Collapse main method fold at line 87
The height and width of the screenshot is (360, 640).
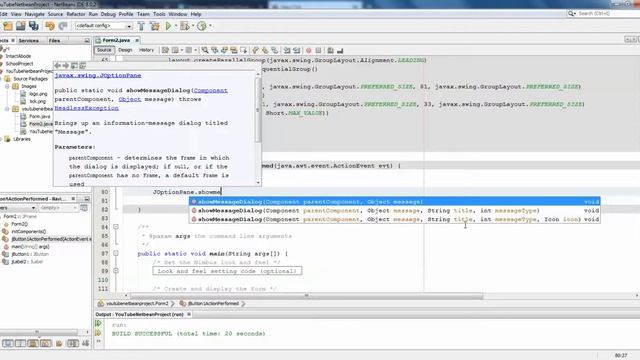point(116,253)
